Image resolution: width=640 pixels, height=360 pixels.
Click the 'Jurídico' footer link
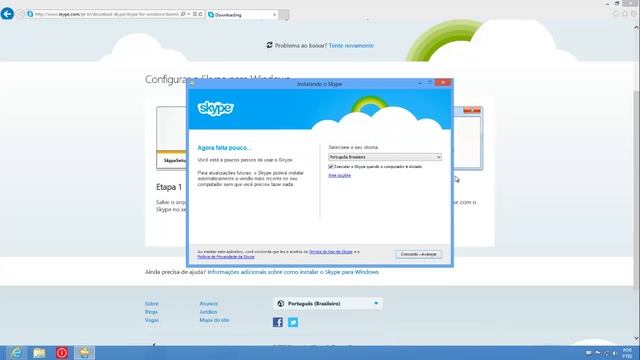pyautogui.click(x=208, y=312)
